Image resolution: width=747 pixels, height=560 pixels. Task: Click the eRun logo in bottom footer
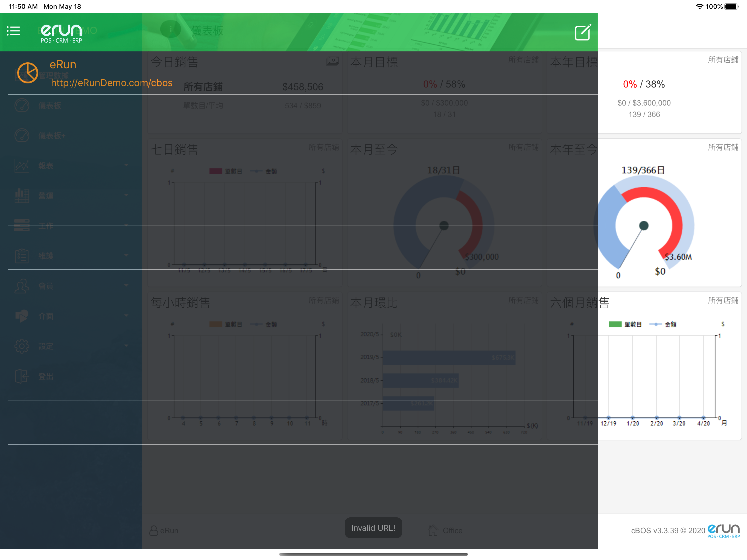coord(723,531)
